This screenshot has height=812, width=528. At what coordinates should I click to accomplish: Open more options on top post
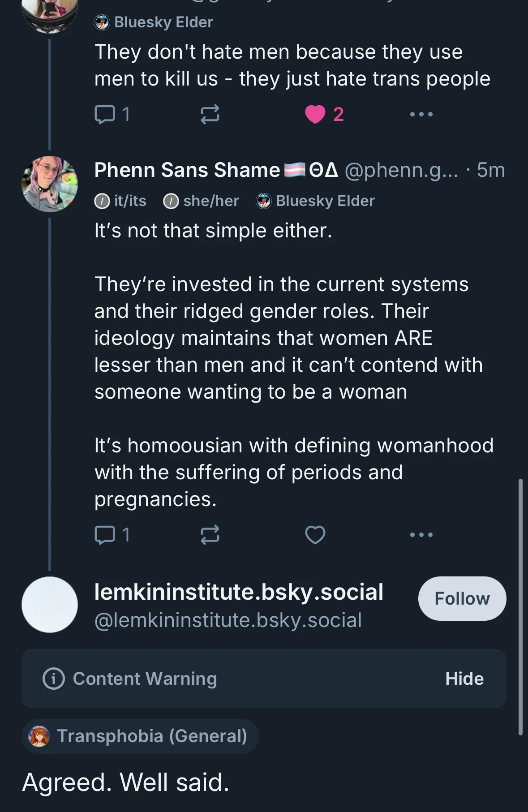click(421, 114)
